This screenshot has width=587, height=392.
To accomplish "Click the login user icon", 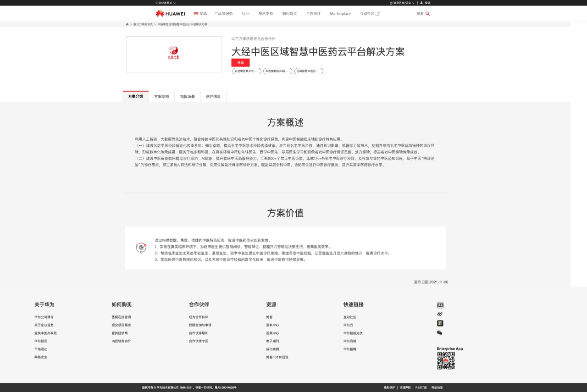I will point(421,3).
